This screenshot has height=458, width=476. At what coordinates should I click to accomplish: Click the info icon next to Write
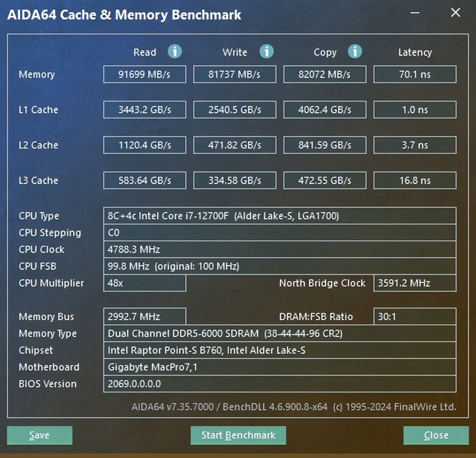[x=265, y=52]
